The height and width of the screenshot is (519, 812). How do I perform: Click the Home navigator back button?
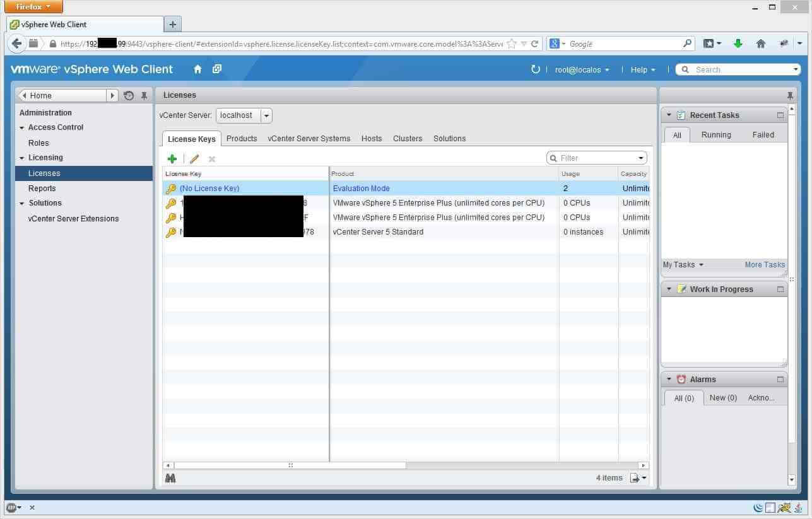pyautogui.click(x=62, y=96)
